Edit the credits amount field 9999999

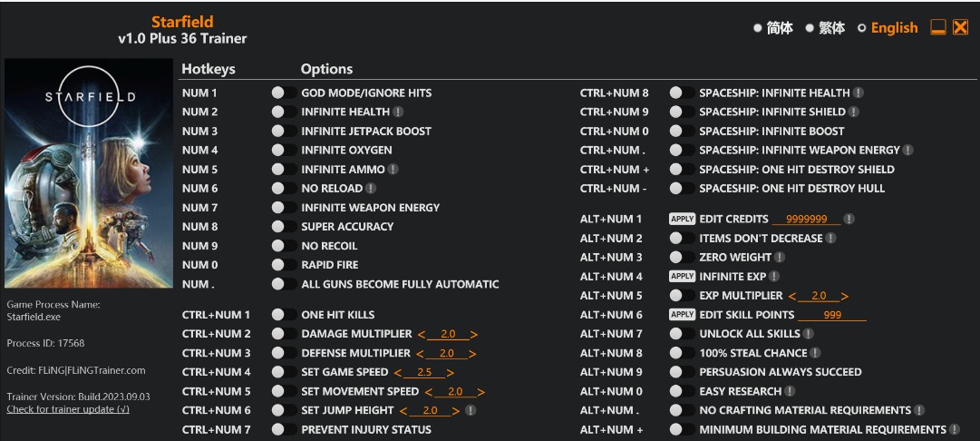[806, 219]
